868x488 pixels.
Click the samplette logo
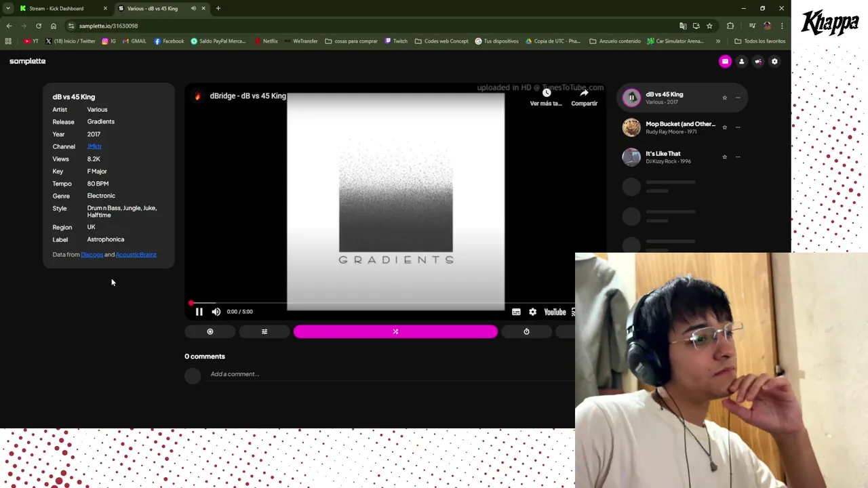(28, 61)
